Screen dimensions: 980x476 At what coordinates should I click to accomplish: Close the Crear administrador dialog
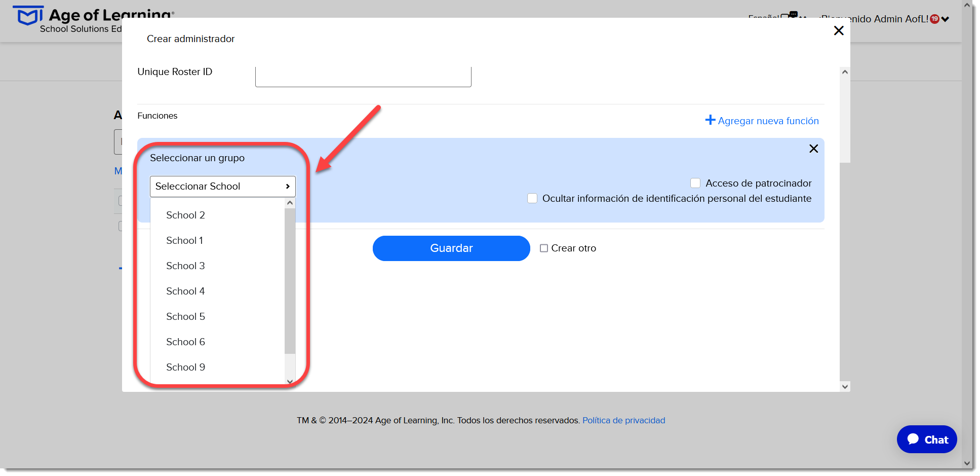pos(839,31)
